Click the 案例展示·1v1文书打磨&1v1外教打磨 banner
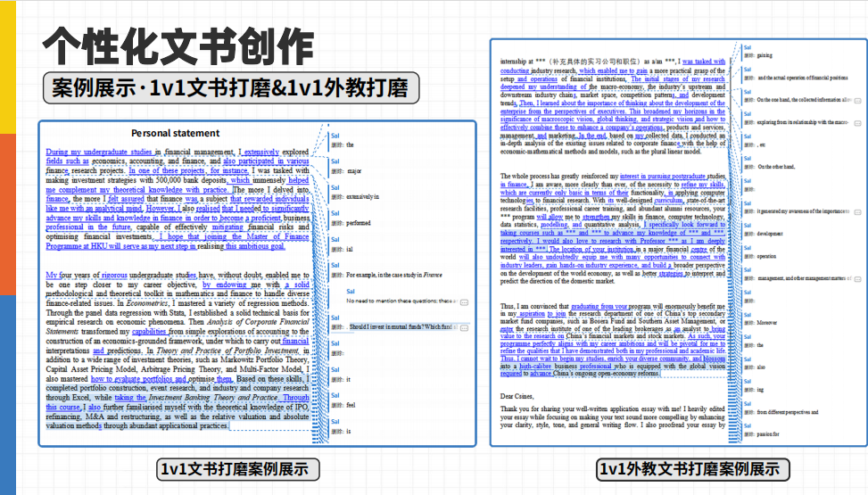The width and height of the screenshot is (868, 495). coord(231,88)
